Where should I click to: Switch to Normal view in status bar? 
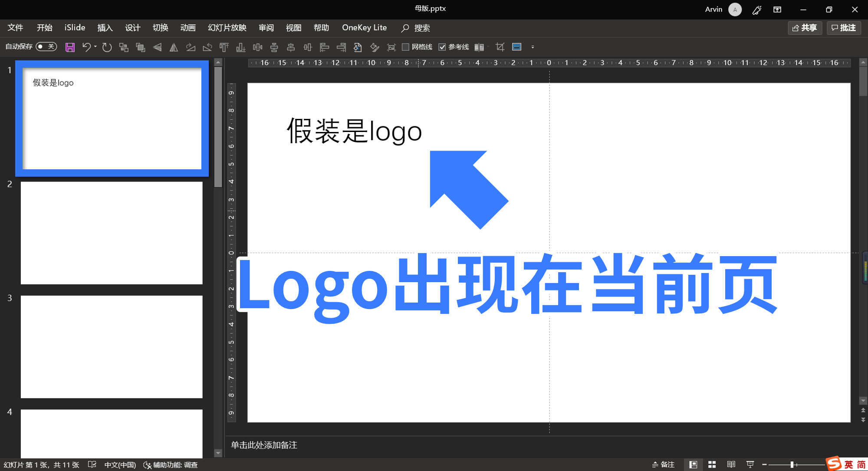pyautogui.click(x=693, y=464)
